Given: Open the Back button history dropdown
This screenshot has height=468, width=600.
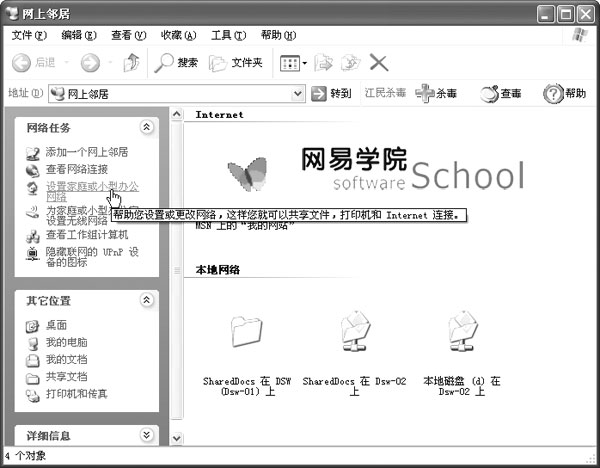Looking at the screenshot, I should click(67, 62).
